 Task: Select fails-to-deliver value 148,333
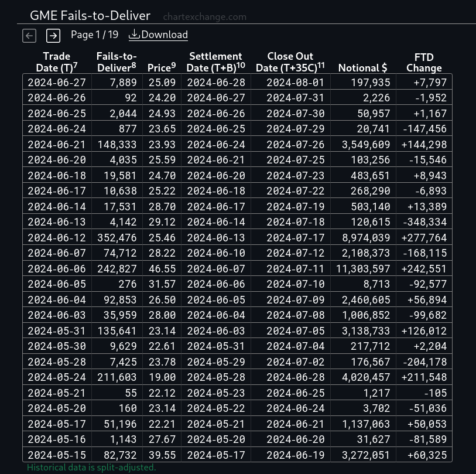click(x=117, y=144)
